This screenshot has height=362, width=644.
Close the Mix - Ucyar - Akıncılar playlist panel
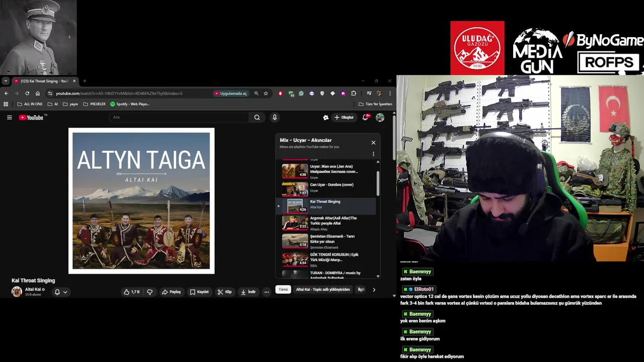click(x=373, y=143)
